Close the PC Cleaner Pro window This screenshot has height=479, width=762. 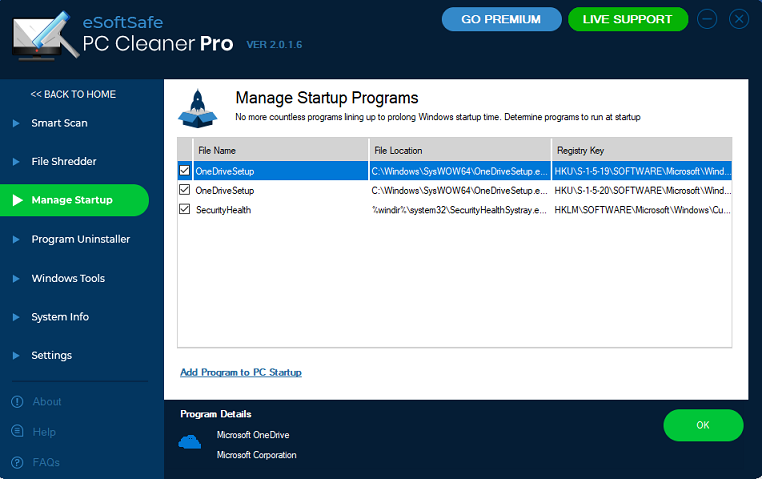[739, 19]
